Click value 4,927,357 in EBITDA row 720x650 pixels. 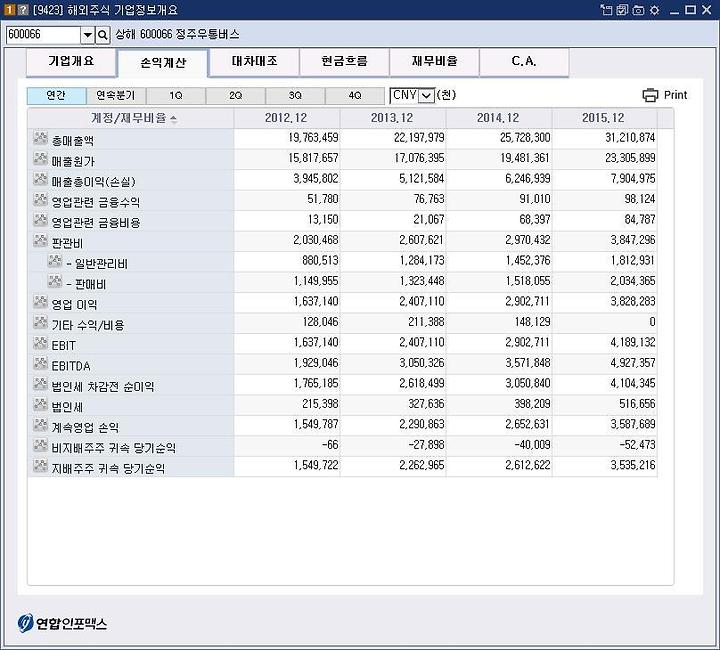[633, 363]
